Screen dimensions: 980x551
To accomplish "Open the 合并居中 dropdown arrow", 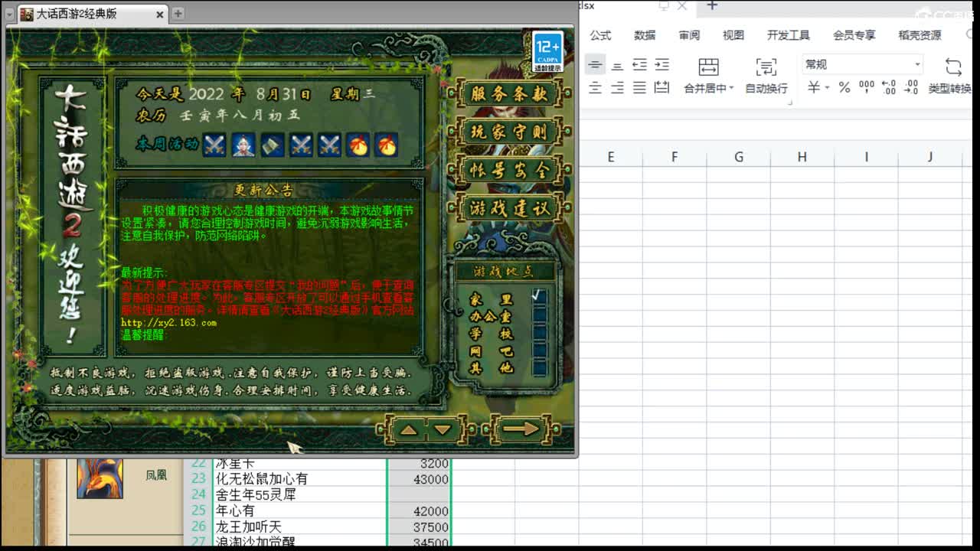I will pos(731,89).
